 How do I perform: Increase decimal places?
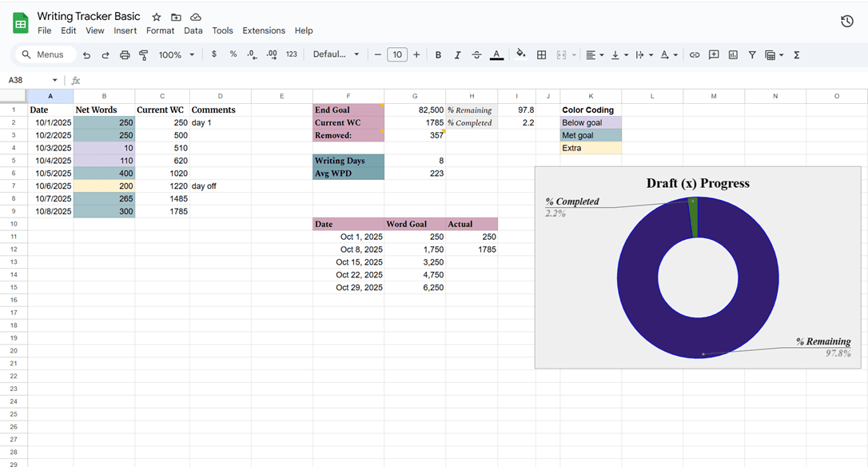[272, 54]
